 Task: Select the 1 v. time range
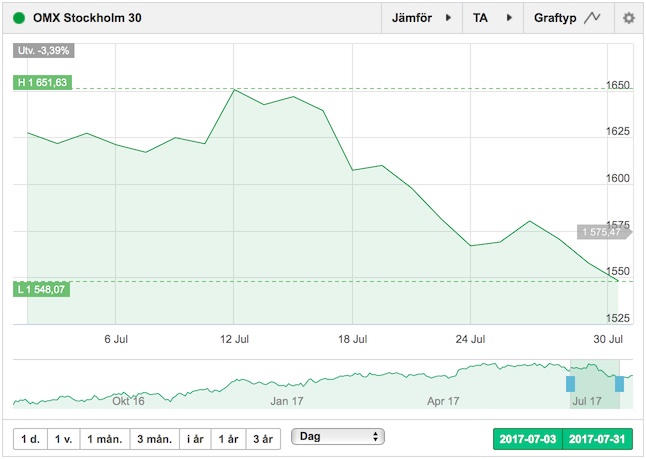point(64,439)
